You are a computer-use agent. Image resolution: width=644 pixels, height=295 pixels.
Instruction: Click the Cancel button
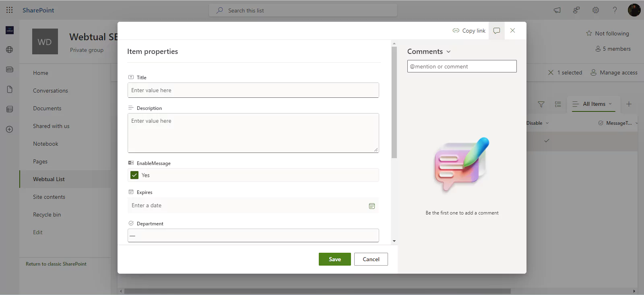[x=371, y=259]
